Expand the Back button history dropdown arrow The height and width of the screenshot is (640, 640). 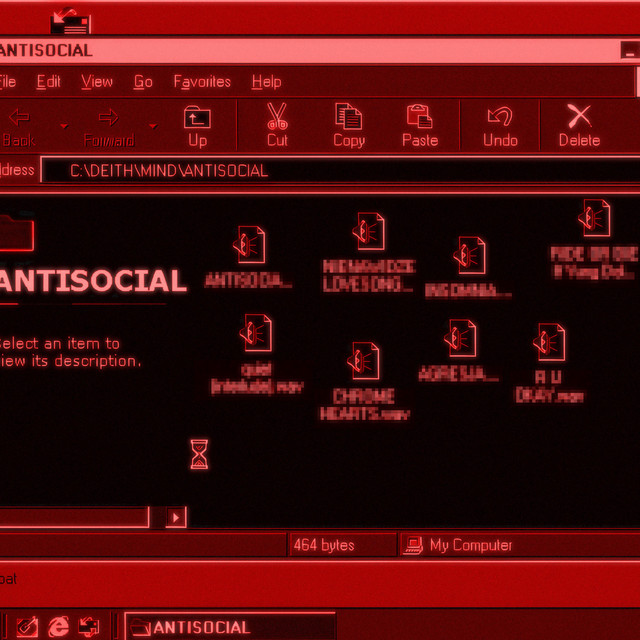coord(64,126)
